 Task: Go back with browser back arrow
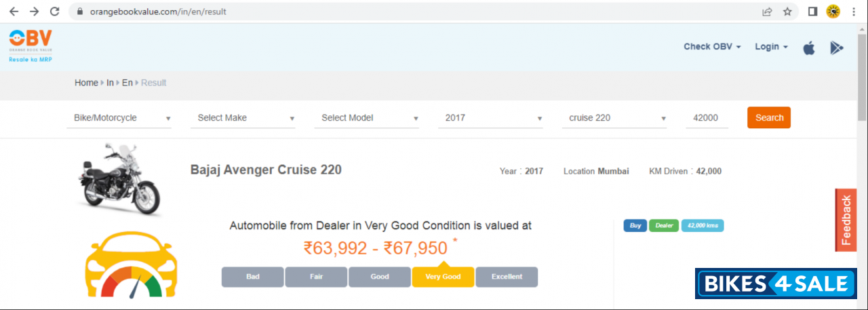click(x=14, y=12)
